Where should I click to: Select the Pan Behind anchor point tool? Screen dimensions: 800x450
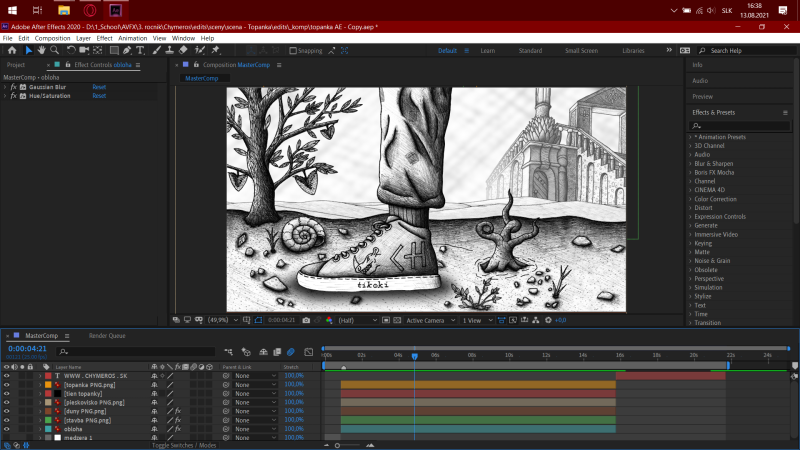tap(97, 50)
